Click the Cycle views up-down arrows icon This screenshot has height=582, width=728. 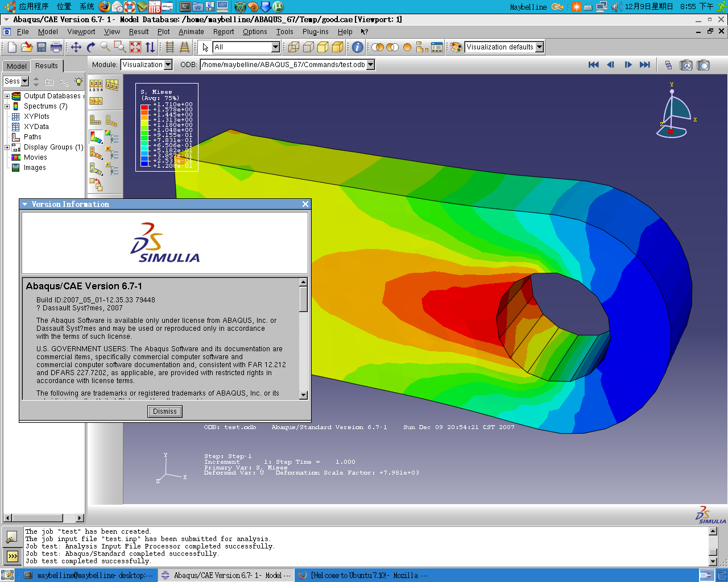150,47
